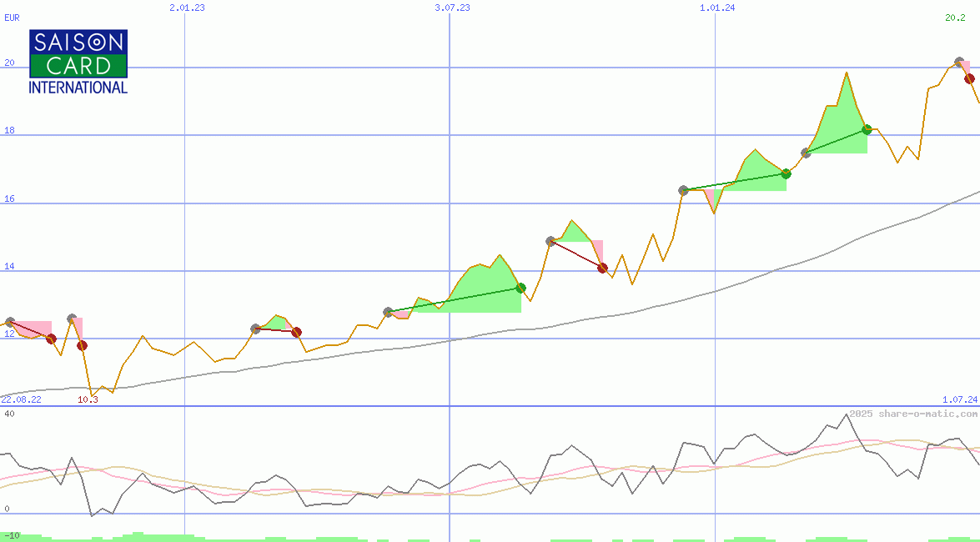This screenshot has height=542, width=980.
Task: Click the leftmost gray entry dot at chart start
Action: (10, 322)
